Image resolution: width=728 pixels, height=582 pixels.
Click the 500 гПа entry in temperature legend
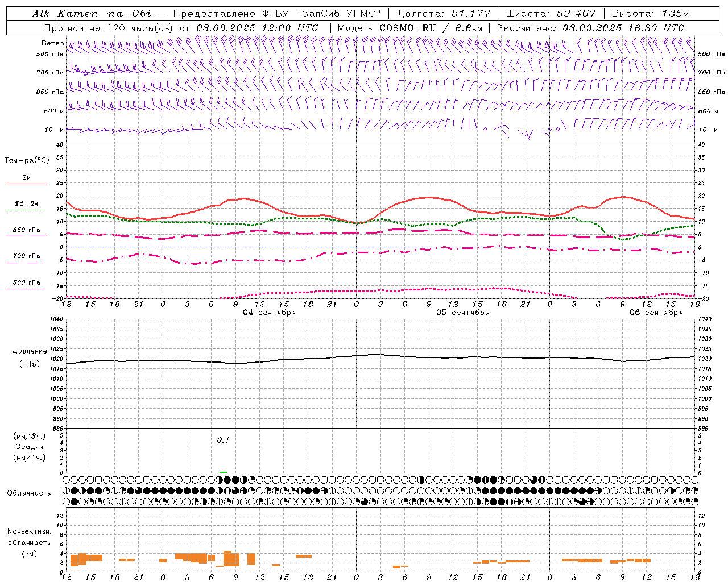tap(27, 282)
